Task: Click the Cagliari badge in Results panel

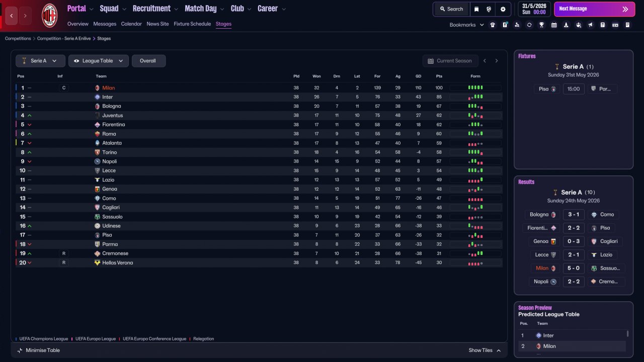Action: (x=594, y=241)
